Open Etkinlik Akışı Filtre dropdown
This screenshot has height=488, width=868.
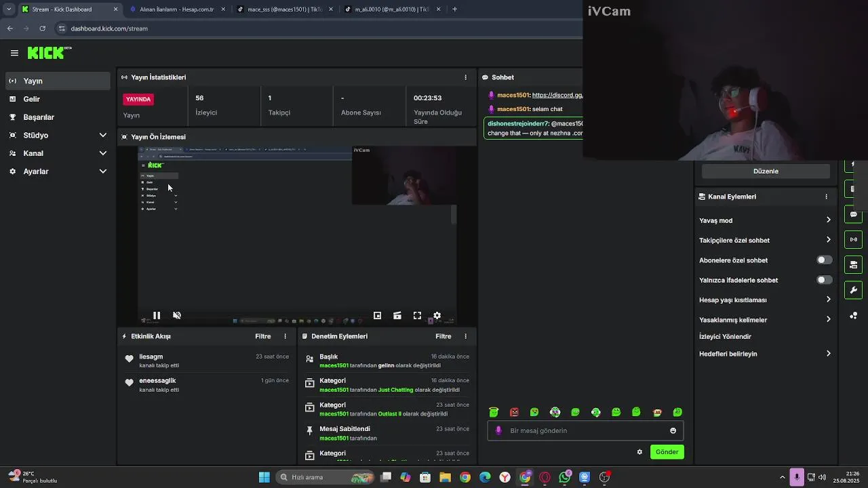click(263, 336)
